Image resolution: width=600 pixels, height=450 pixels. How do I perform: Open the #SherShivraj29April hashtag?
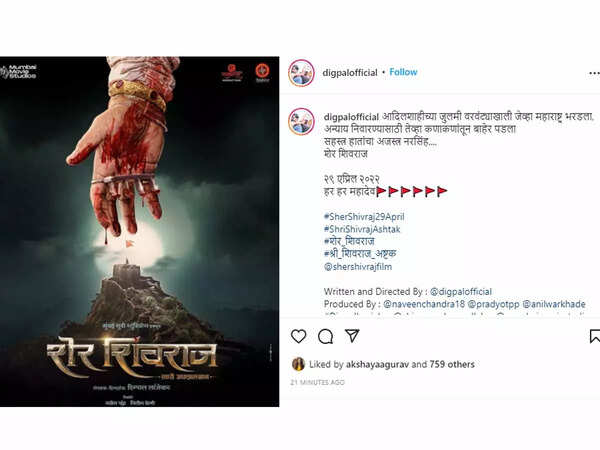tap(364, 217)
